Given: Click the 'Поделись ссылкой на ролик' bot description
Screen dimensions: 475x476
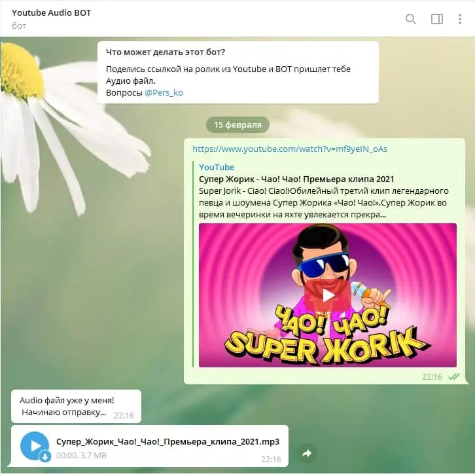Looking at the screenshot, I should coord(228,75).
